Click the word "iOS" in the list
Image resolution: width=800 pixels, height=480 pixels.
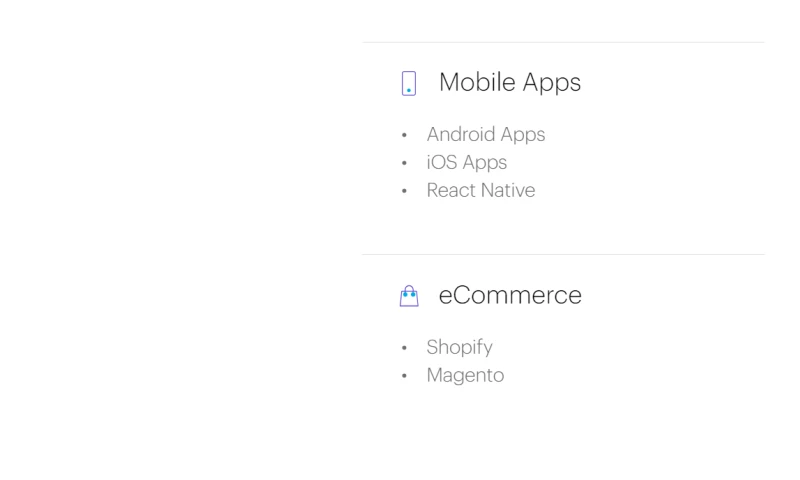[x=441, y=162]
